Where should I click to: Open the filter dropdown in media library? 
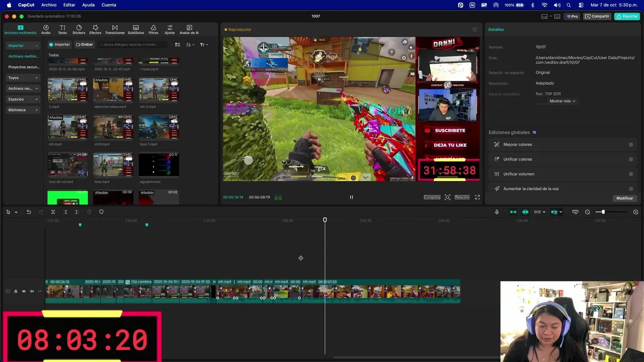pos(204,44)
